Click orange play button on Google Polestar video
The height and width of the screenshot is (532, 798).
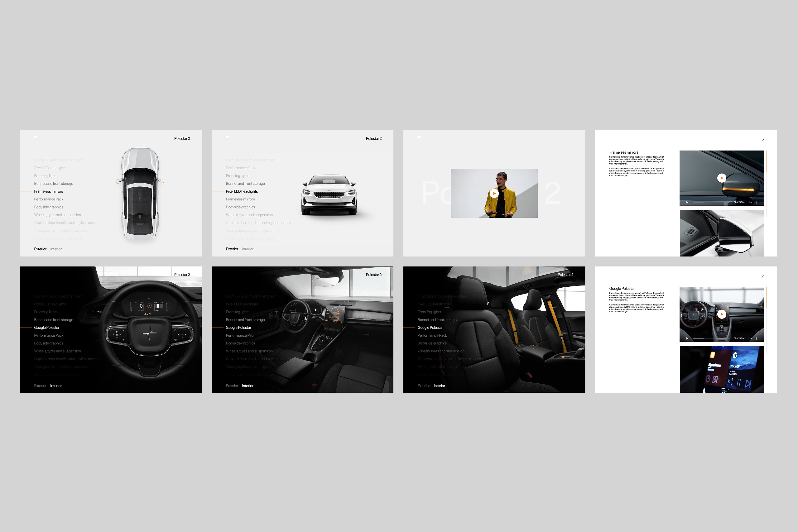point(722,314)
